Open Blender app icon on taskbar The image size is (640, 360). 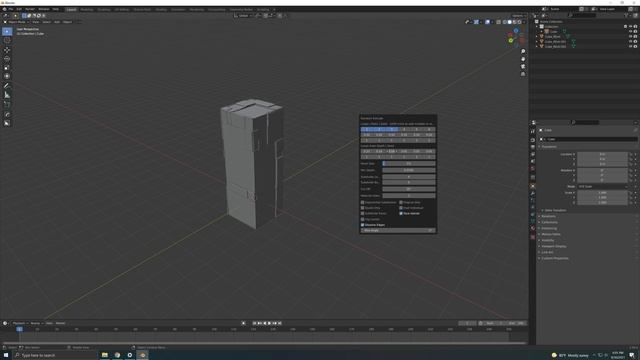(142, 355)
